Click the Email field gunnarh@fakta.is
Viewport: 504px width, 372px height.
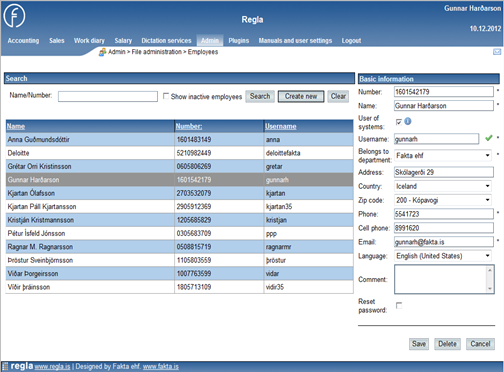444,242
